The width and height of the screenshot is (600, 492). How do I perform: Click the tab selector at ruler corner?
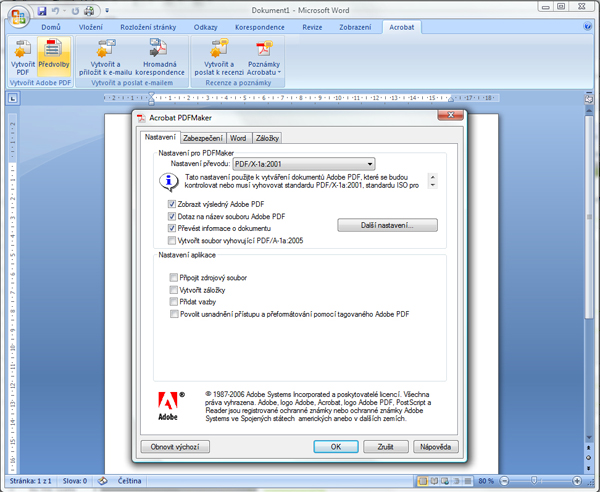pos(13,99)
